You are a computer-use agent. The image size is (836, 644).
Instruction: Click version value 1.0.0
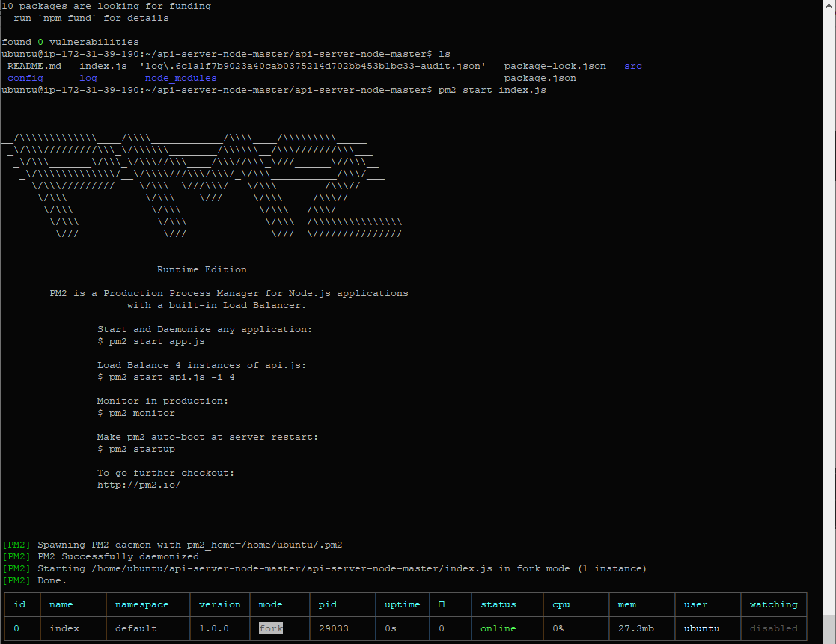coord(214,628)
